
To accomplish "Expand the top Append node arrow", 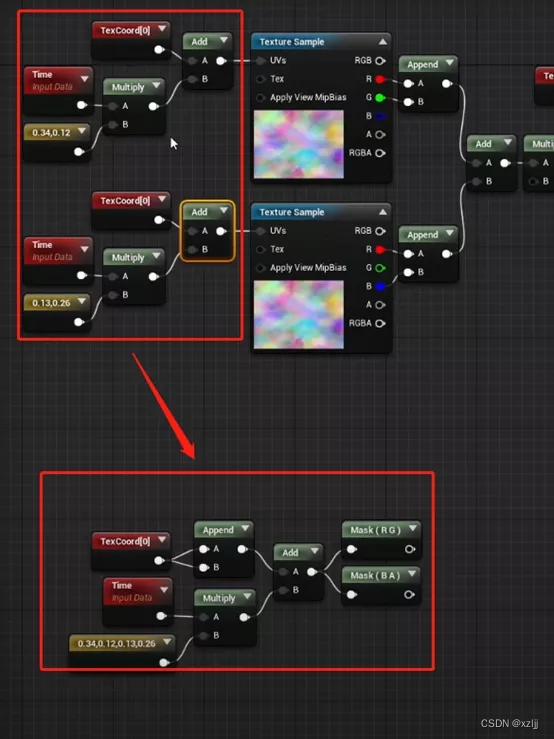I will point(450,63).
